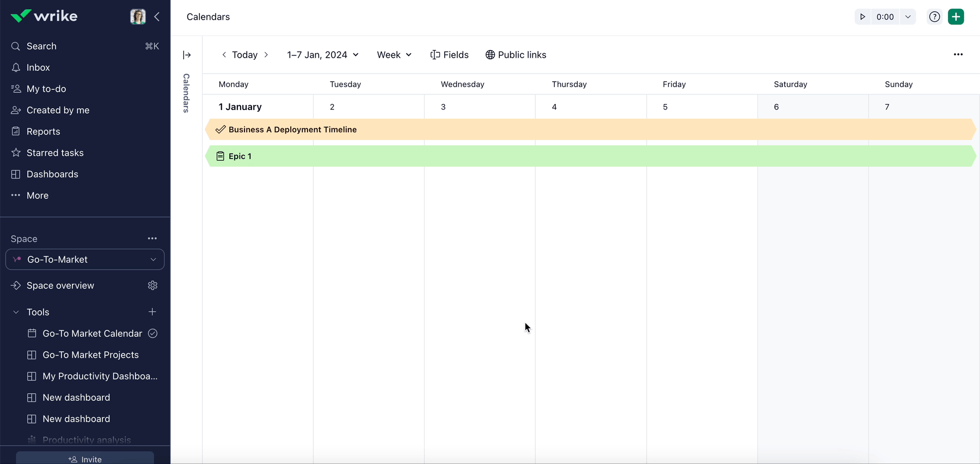Open Space settings gear icon
This screenshot has width=980, height=464.
(x=152, y=285)
